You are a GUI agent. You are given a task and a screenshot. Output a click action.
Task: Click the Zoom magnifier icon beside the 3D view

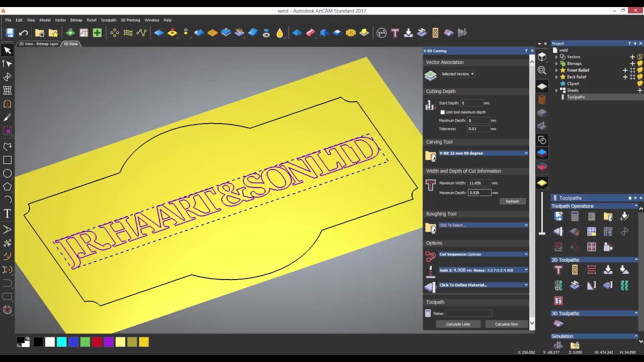coord(542,70)
